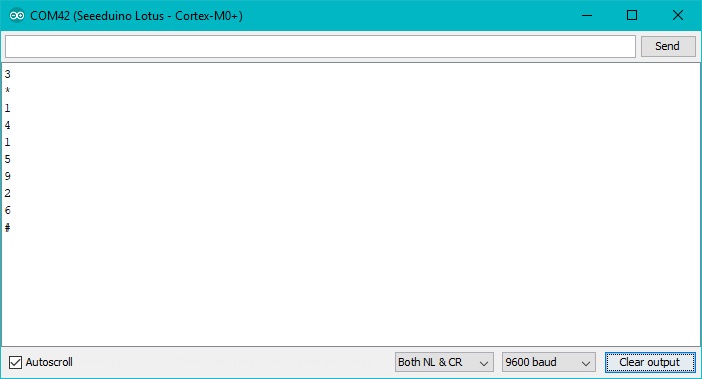This screenshot has width=702, height=379.
Task: Toggle the Autoscroll checkbox
Action: point(15,362)
